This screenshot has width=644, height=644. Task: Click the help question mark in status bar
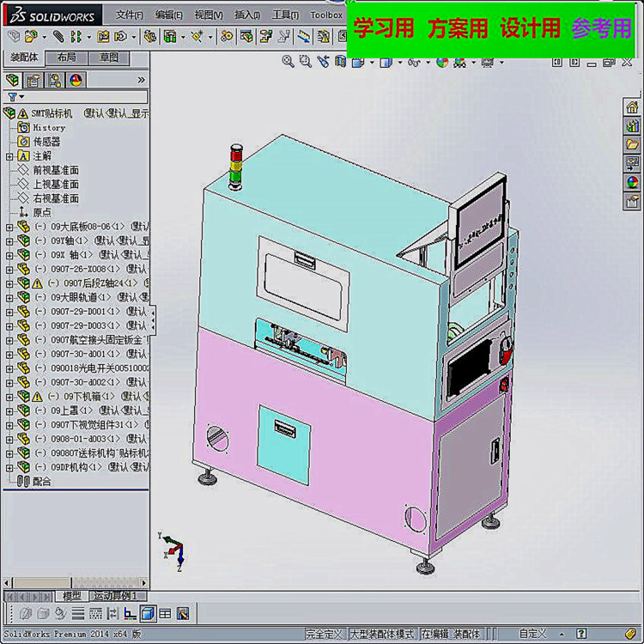click(x=581, y=634)
